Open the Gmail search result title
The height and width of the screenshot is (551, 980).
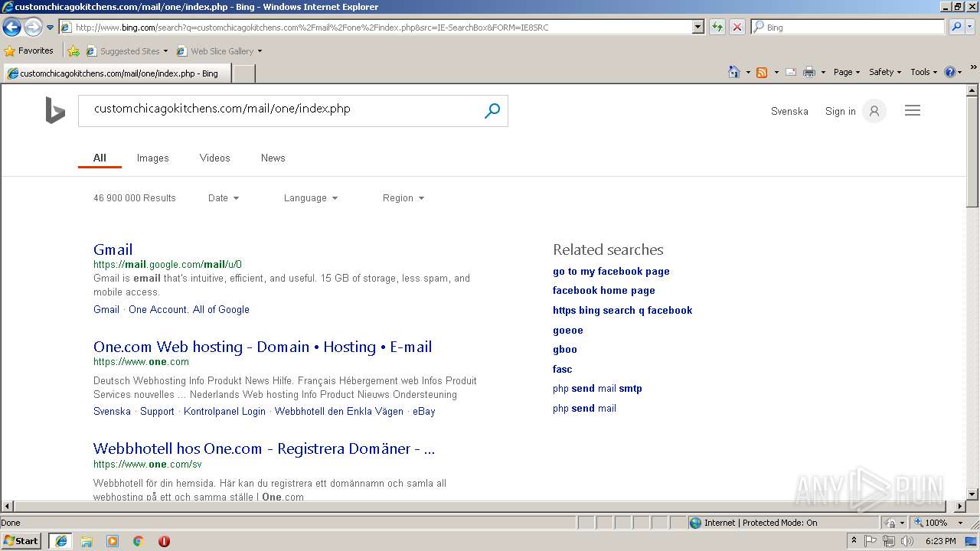[x=113, y=249]
